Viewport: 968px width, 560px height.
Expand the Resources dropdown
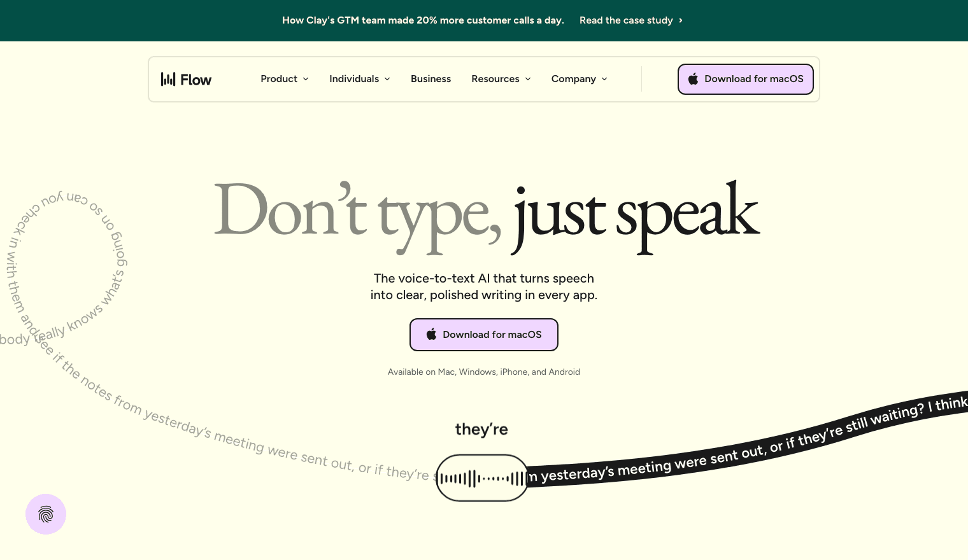point(501,79)
